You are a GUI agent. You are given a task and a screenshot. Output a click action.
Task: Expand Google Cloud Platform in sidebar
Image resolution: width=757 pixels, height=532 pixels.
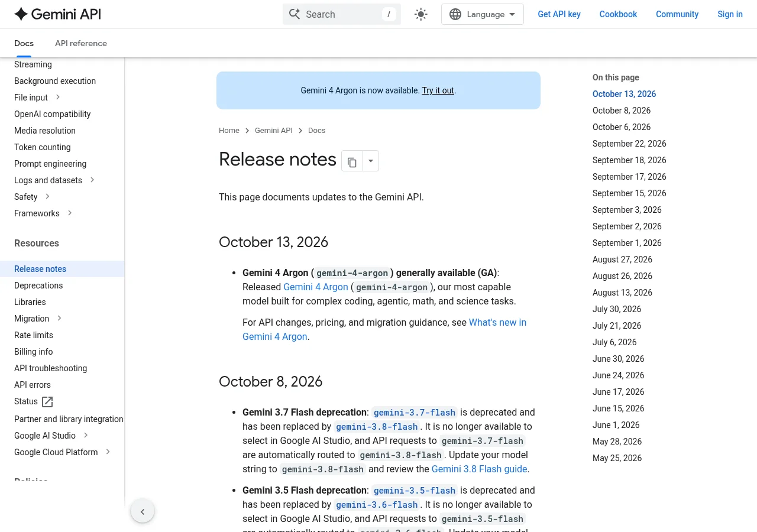pyautogui.click(x=108, y=452)
